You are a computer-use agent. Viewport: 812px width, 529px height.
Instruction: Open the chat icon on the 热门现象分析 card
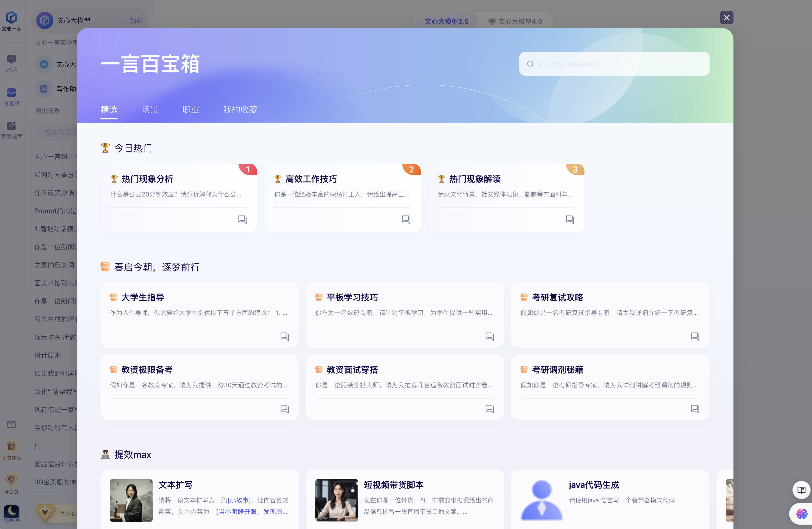(x=242, y=219)
